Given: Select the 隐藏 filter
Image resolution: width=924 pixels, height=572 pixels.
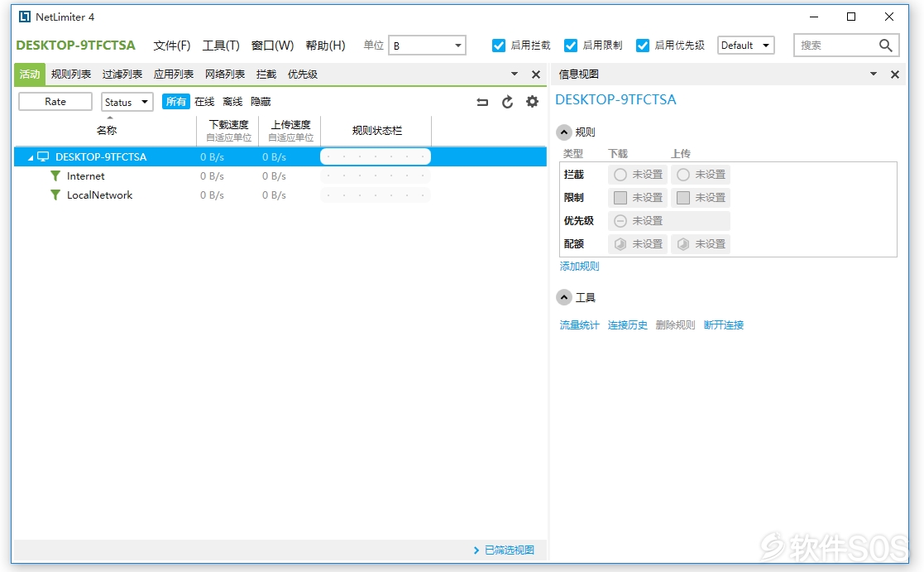Looking at the screenshot, I should coord(261,102).
